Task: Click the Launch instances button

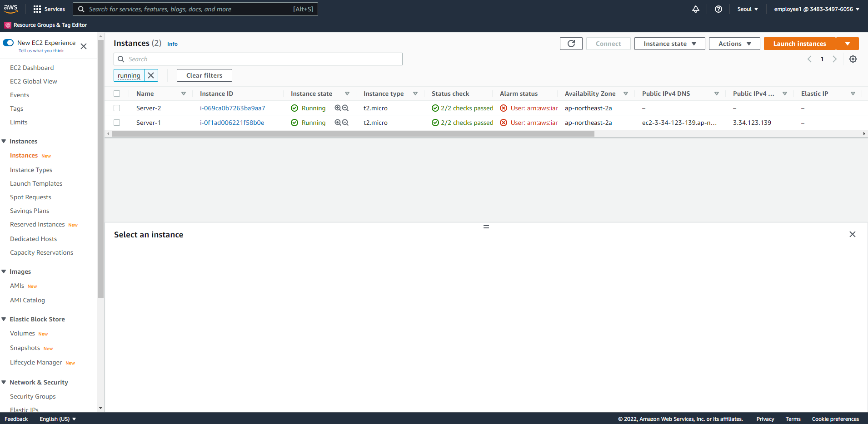Action: pyautogui.click(x=799, y=44)
